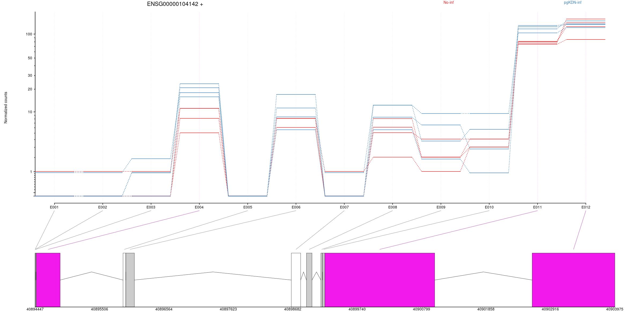Click the E003 exon axis label

click(x=151, y=207)
